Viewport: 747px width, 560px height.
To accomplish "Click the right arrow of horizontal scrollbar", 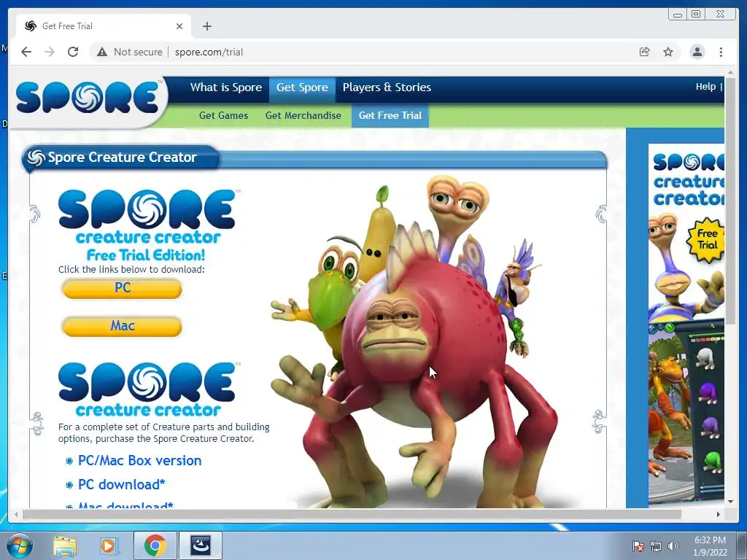I will coord(719,514).
